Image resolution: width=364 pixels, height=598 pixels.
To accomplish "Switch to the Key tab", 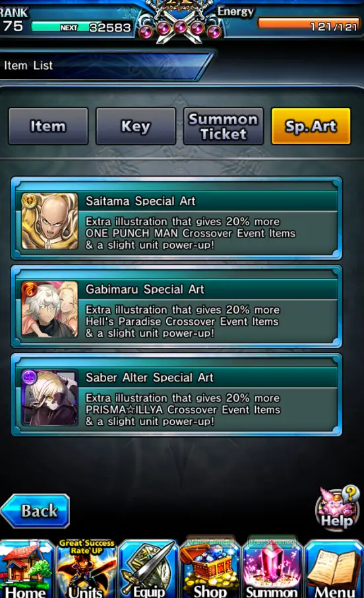I will tap(136, 126).
